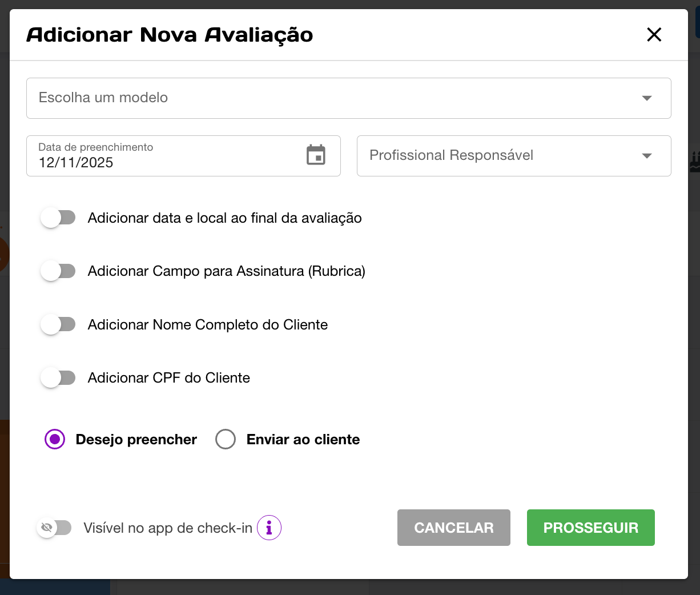Open the Escolha um modelo dropdown

[x=331, y=98]
